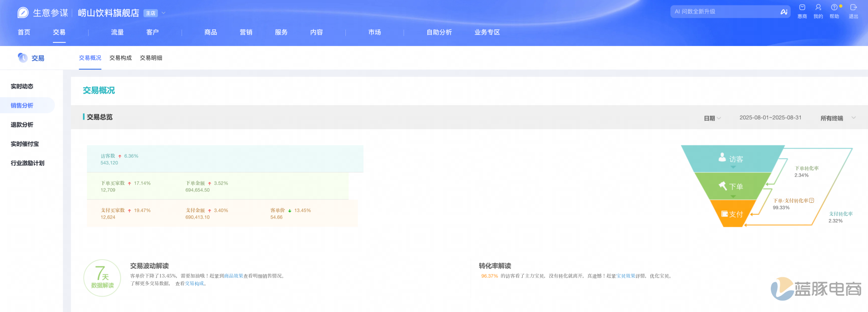Click the 交易总览 section heading
The width and height of the screenshot is (868, 312).
click(x=99, y=117)
